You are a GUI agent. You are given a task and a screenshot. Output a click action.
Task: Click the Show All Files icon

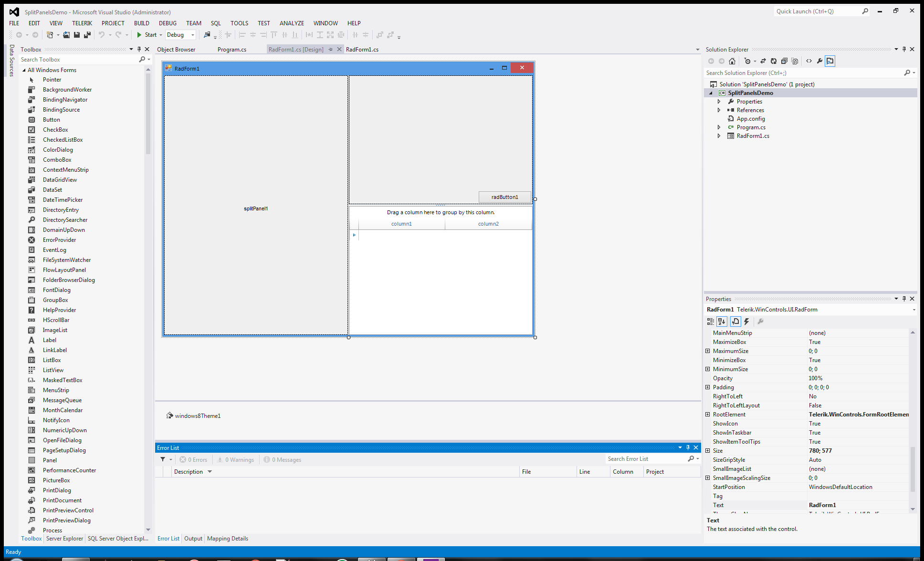795,61
